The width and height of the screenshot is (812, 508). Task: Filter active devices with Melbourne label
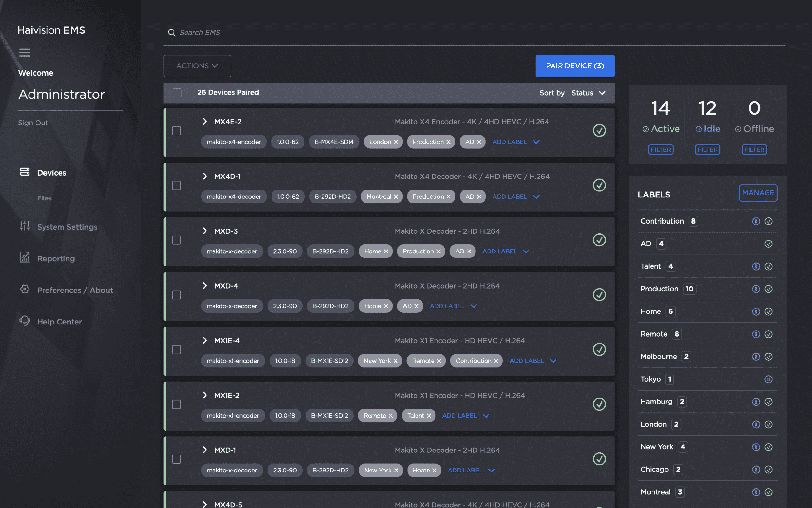(x=768, y=357)
